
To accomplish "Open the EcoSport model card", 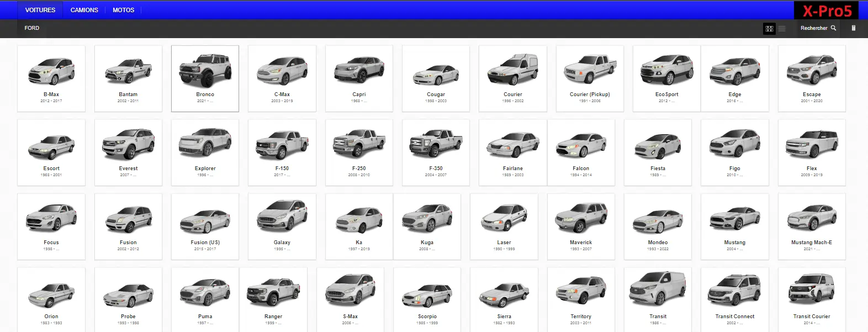I will pos(667,78).
